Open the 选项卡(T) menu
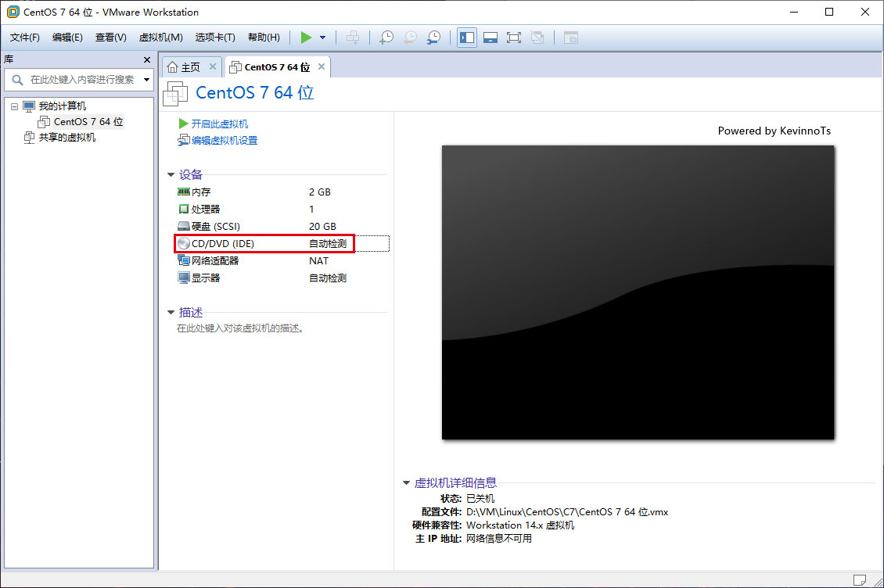 point(215,38)
